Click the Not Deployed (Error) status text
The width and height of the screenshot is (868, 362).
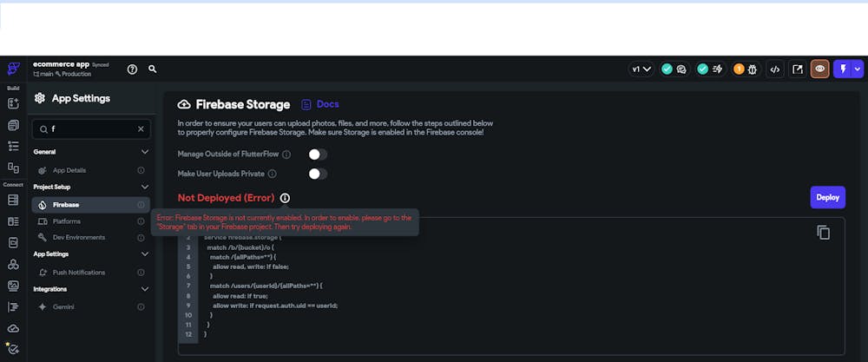(x=226, y=198)
